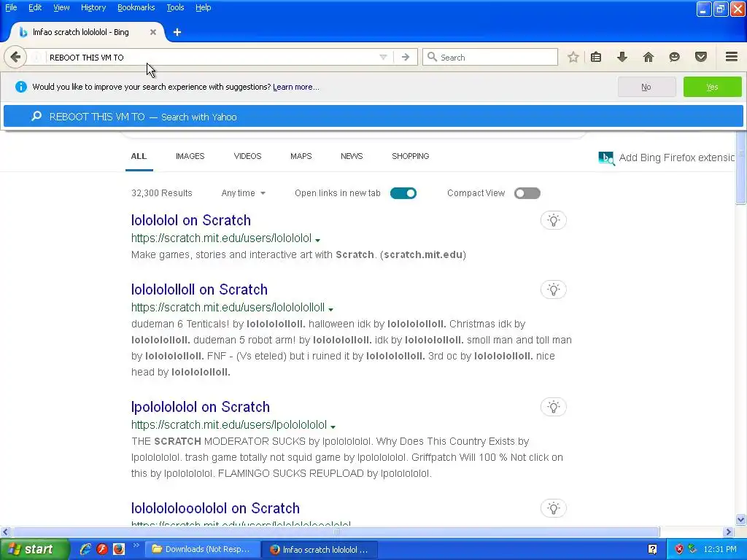Click the lightbulb icon beside lolololol on Scratch
The width and height of the screenshot is (747, 560).
pyautogui.click(x=554, y=220)
